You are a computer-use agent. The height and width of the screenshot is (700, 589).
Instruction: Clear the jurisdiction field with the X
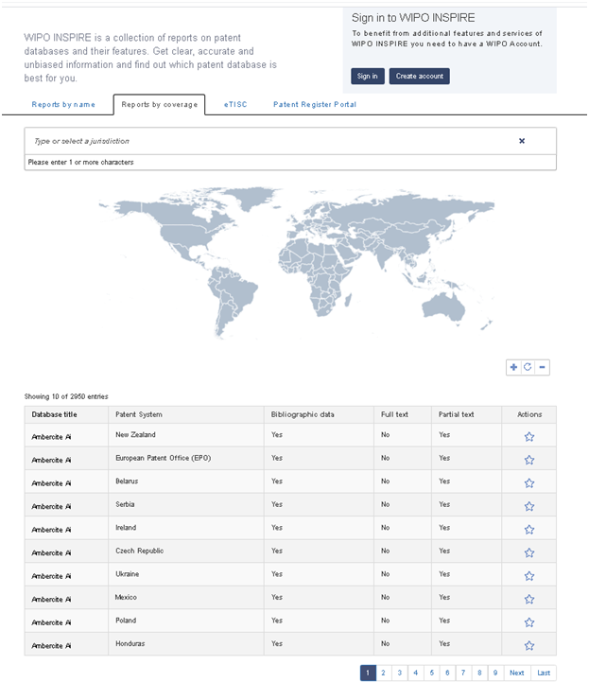tap(522, 141)
